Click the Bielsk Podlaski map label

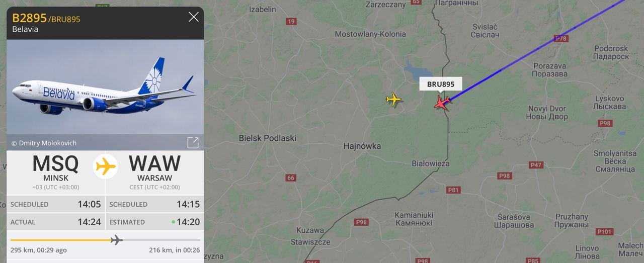click(267, 138)
